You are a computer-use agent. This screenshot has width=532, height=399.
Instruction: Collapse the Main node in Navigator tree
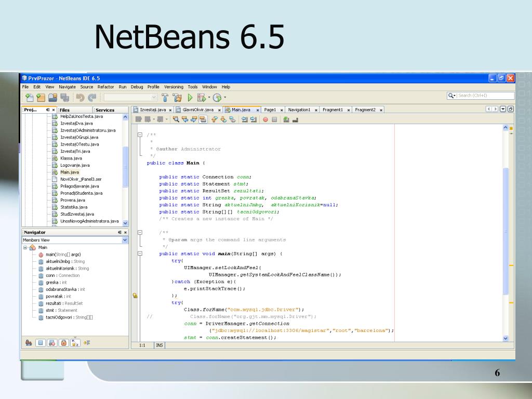coord(25,248)
